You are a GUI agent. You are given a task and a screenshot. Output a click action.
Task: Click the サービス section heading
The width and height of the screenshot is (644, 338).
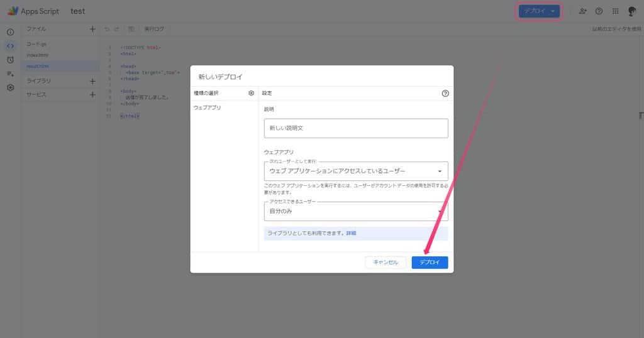(36, 94)
